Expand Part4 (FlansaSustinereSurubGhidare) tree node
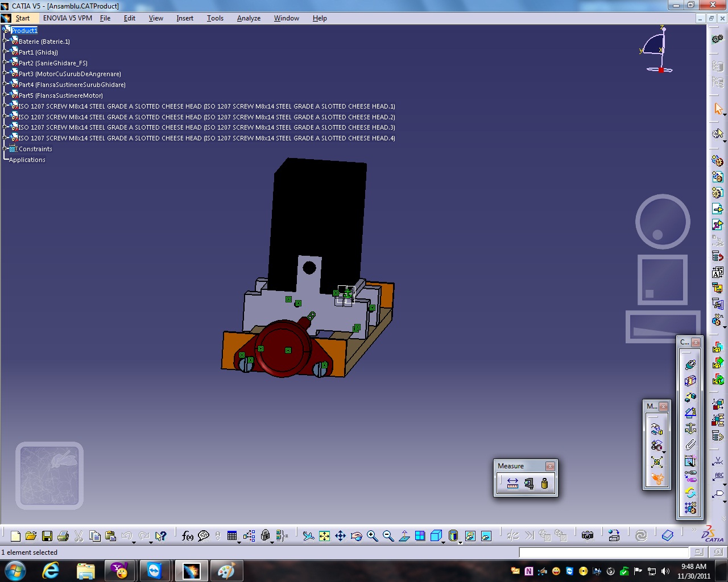This screenshot has height=582, width=728. coord(5,84)
